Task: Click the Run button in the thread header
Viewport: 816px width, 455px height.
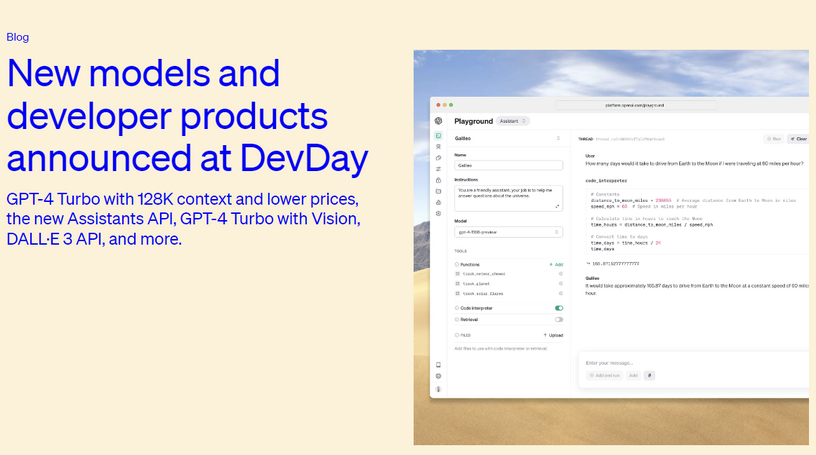Action: pos(774,139)
